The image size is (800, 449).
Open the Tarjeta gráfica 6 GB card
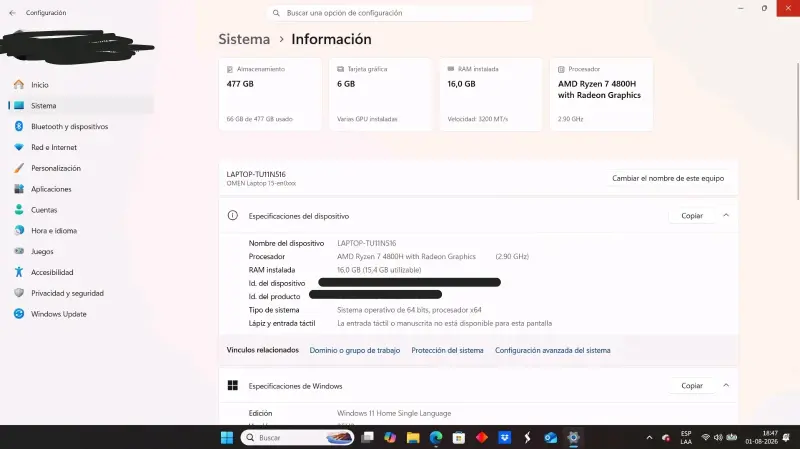(381, 94)
